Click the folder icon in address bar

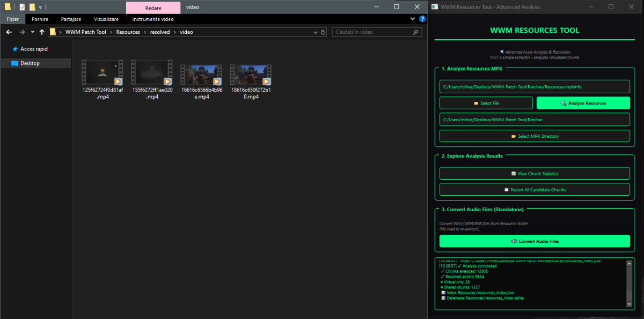(53, 32)
